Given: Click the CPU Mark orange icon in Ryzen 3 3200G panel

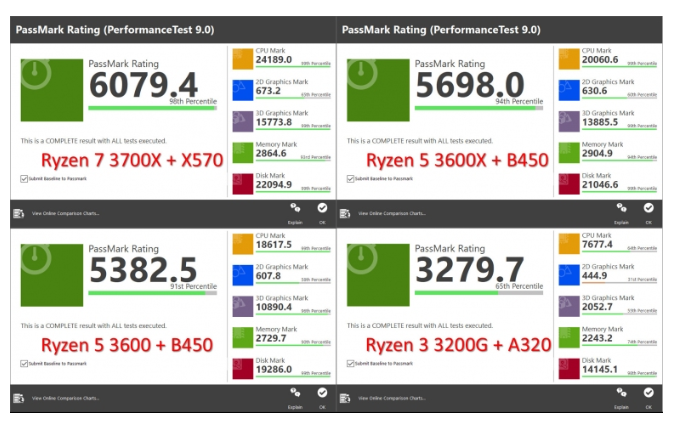Looking at the screenshot, I should coord(569,244).
